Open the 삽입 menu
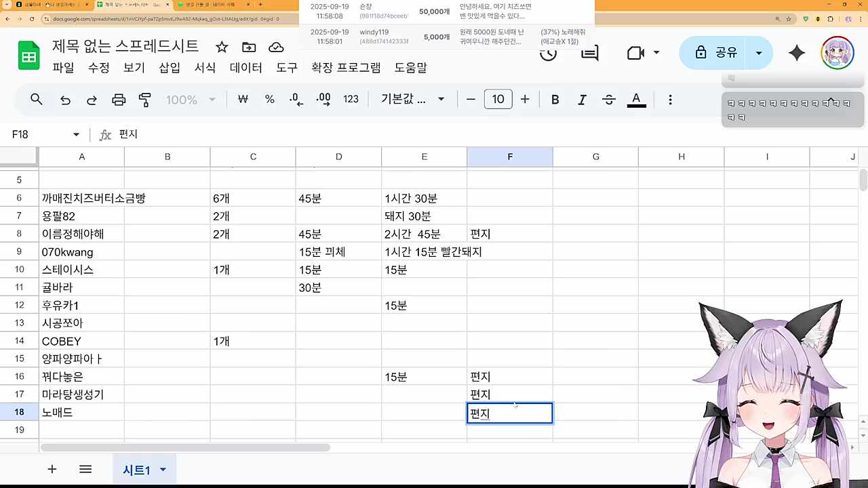 click(x=170, y=68)
